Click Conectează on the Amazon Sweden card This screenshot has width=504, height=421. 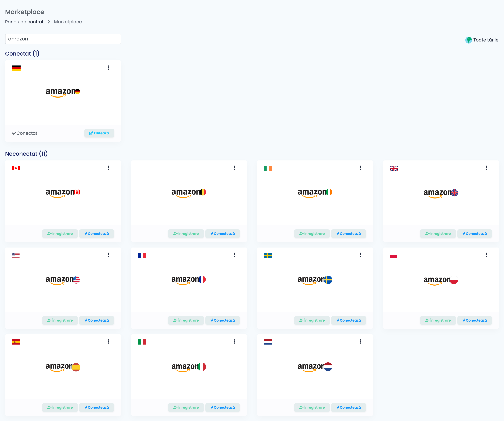click(349, 320)
